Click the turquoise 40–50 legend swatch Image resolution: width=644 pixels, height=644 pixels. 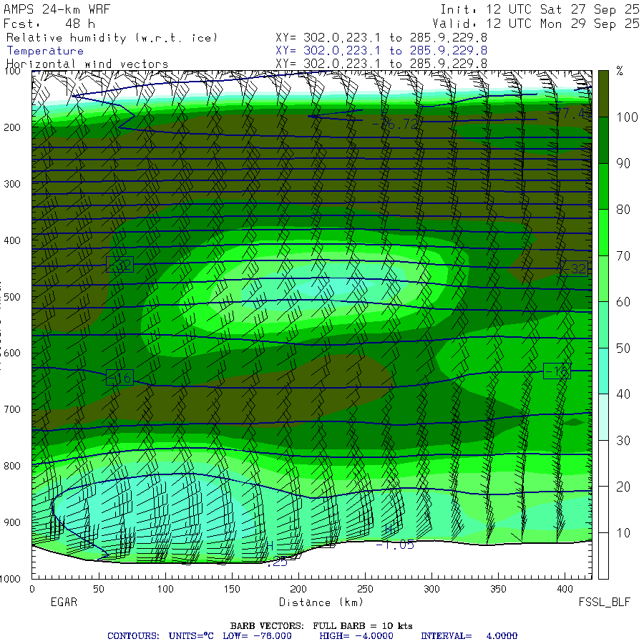click(603, 371)
